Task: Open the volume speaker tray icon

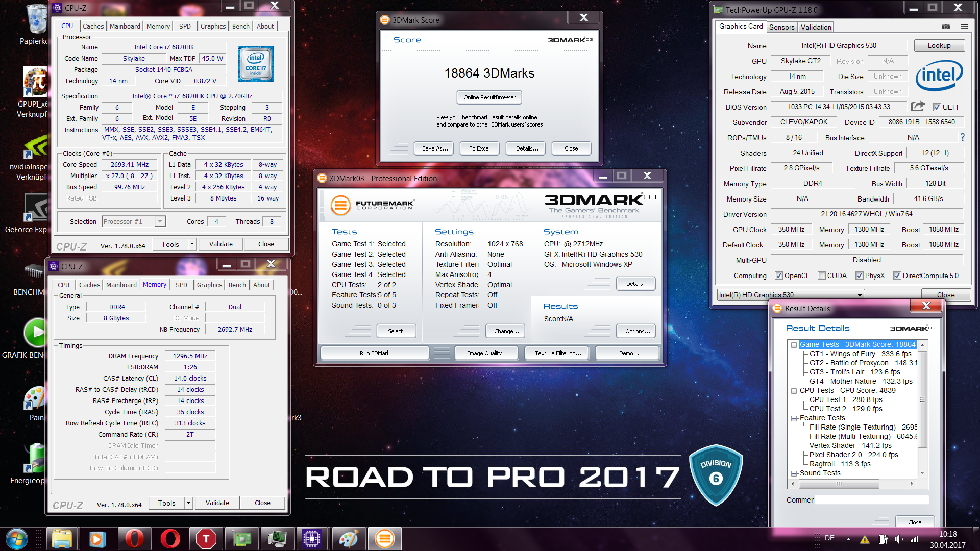Action: tap(899, 539)
